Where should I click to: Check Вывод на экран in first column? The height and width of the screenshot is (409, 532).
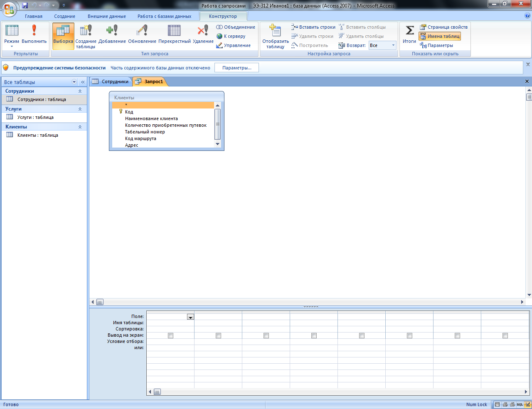click(x=170, y=335)
